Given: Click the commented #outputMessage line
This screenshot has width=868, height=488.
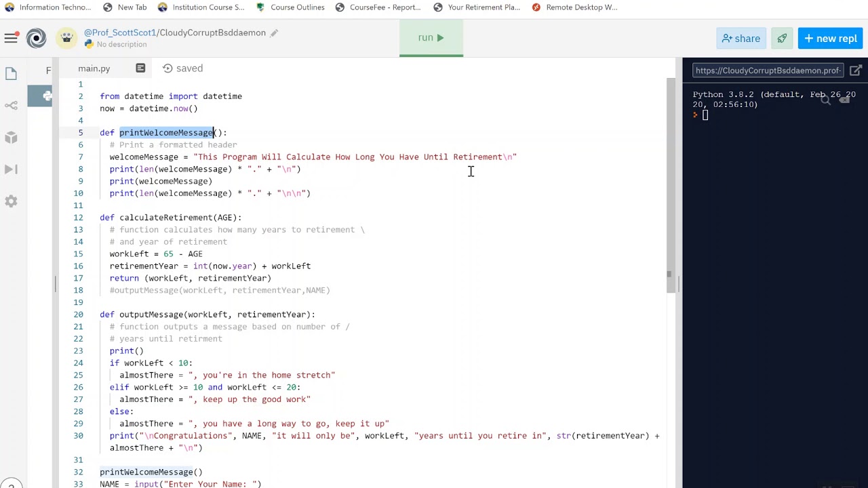Looking at the screenshot, I should click(x=220, y=290).
